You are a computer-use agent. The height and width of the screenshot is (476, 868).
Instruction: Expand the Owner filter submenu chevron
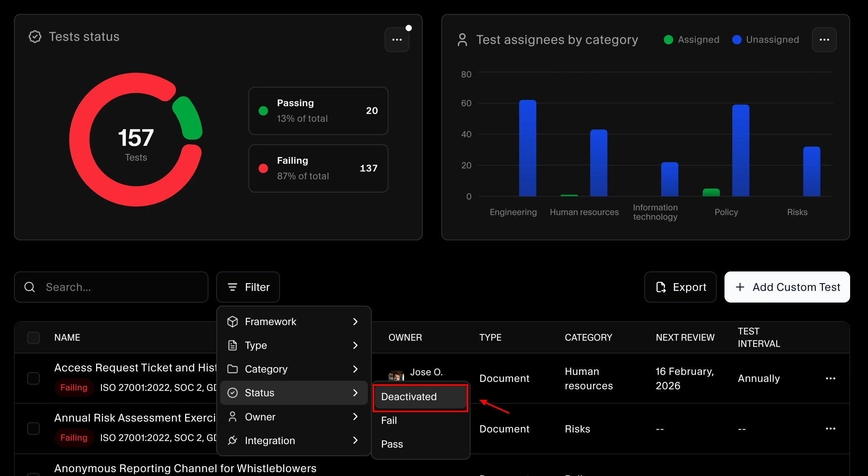[355, 416]
